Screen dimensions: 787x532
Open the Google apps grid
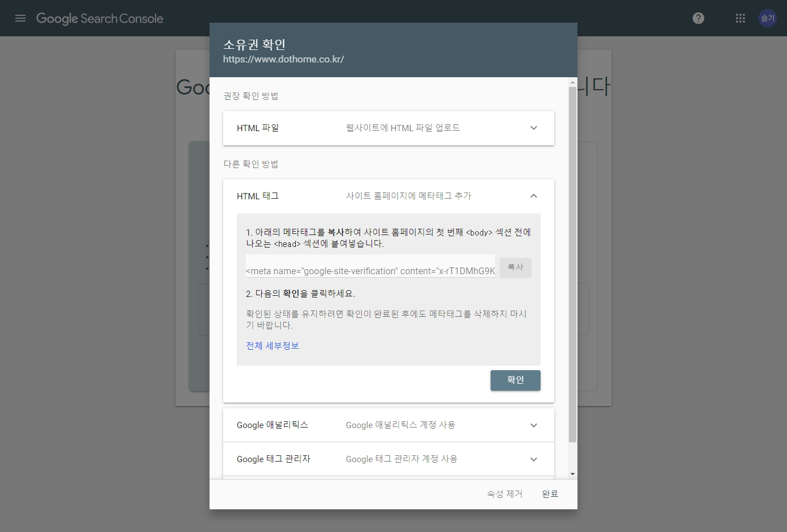point(740,18)
